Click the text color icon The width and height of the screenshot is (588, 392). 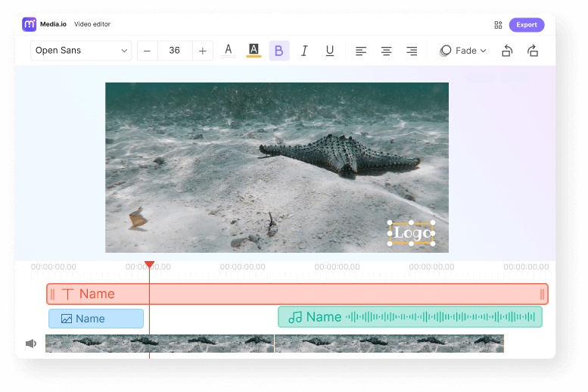point(228,51)
